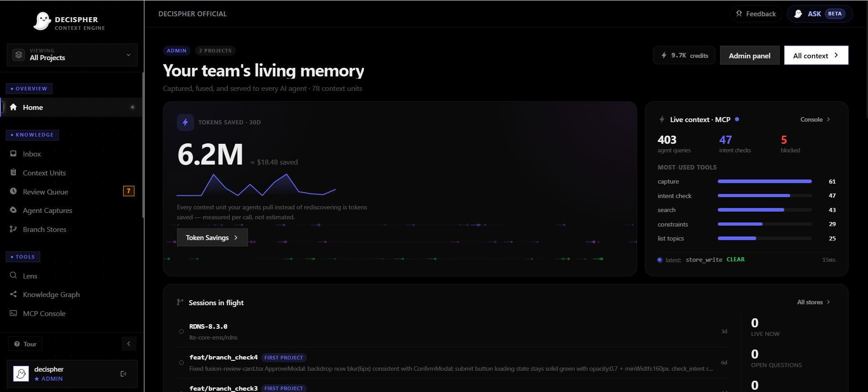Image resolution: width=868 pixels, height=392 pixels.
Task: Click the Home house icon
Action: click(14, 107)
